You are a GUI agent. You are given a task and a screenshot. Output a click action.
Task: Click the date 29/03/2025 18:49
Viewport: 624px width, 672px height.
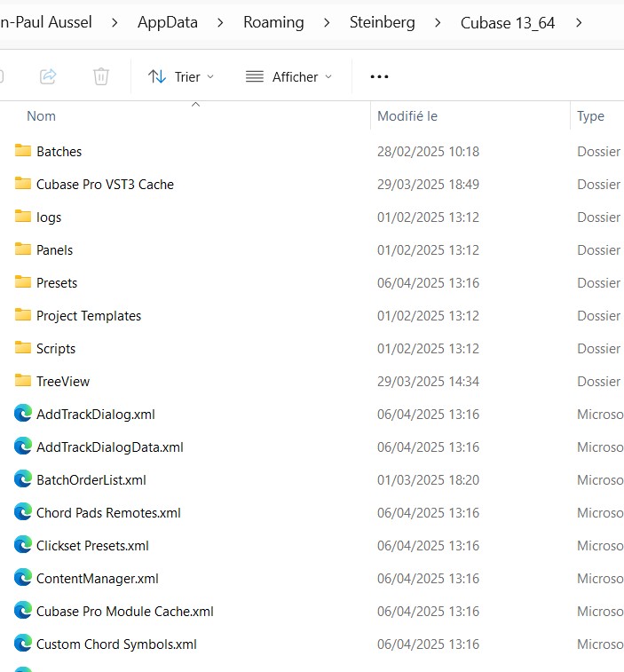[428, 185]
